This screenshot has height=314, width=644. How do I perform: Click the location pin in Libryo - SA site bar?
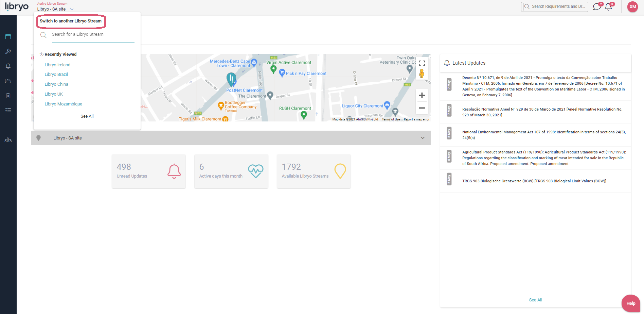[x=38, y=138]
